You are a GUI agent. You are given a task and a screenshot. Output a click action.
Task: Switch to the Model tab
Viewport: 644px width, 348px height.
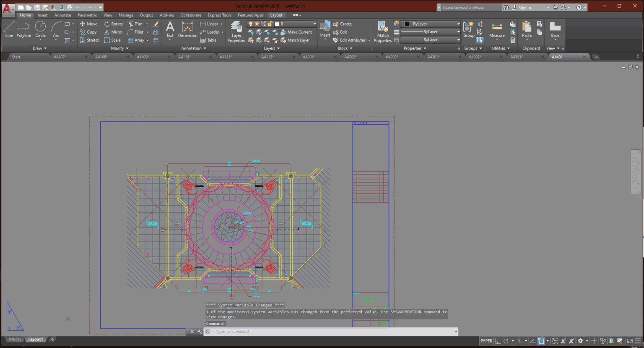(x=14, y=339)
